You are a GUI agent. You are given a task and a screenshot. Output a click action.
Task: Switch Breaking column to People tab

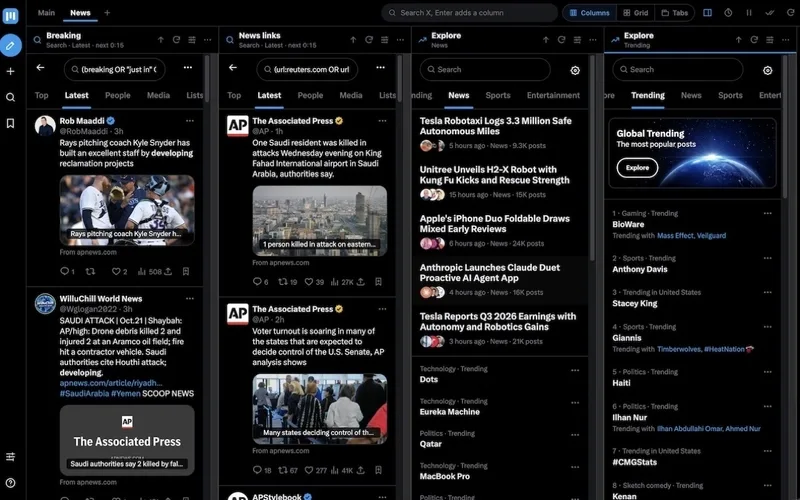[118, 95]
